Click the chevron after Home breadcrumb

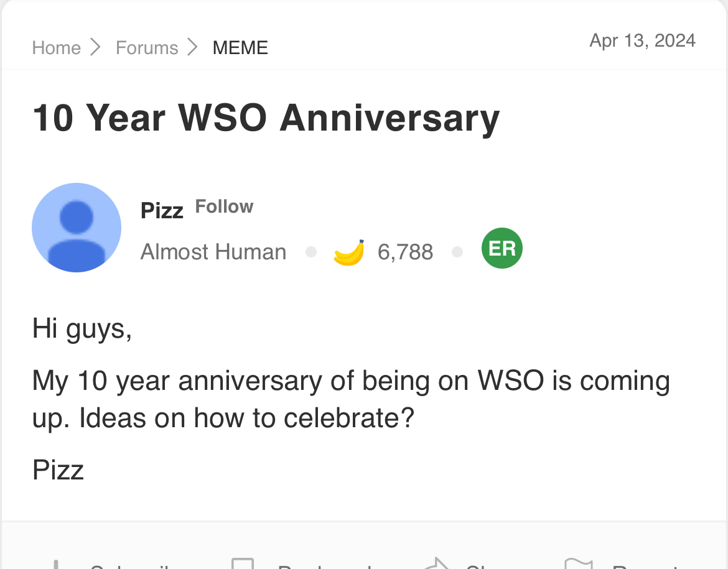click(95, 47)
